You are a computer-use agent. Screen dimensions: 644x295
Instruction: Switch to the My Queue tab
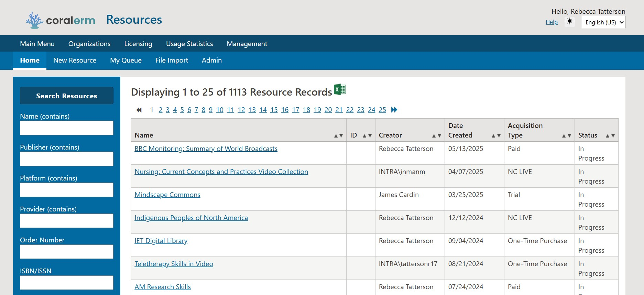click(x=125, y=61)
